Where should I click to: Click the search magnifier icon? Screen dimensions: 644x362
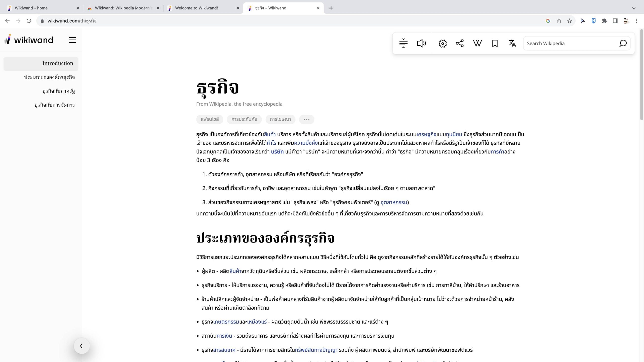point(623,43)
